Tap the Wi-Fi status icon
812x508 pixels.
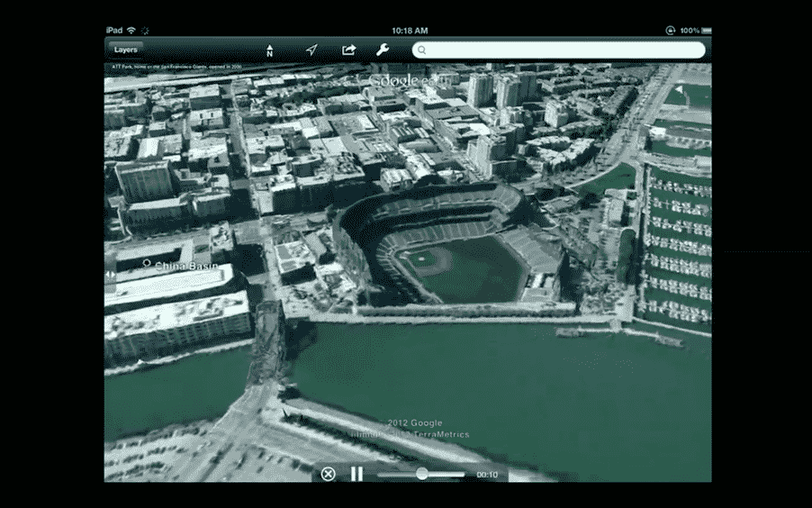click(131, 30)
